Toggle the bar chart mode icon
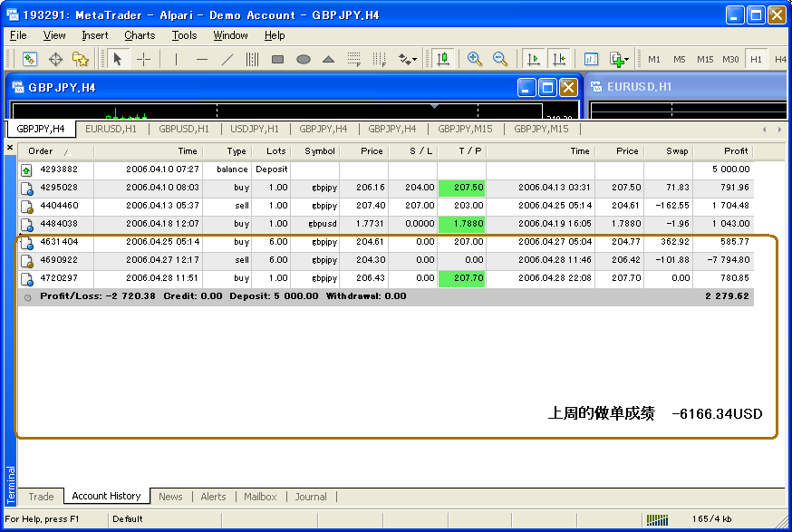 click(443, 59)
